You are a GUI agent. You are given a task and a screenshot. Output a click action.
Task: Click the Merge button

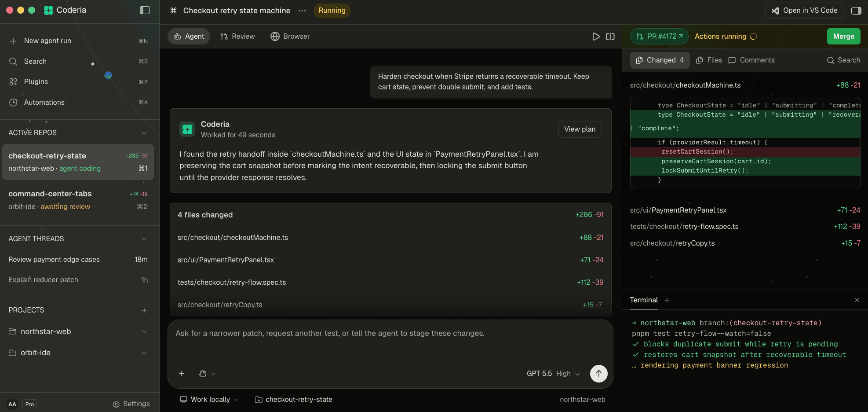(843, 37)
